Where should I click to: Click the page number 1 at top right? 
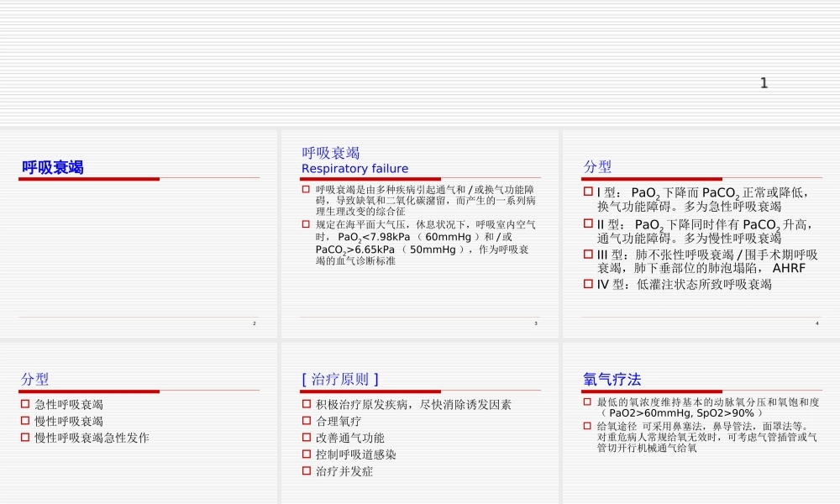pyautogui.click(x=764, y=82)
